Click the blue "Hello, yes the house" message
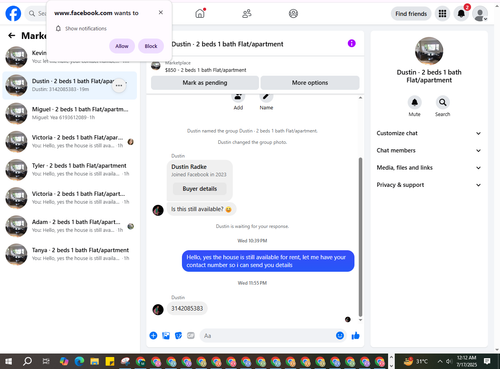The image size is (500, 369). [x=268, y=261]
